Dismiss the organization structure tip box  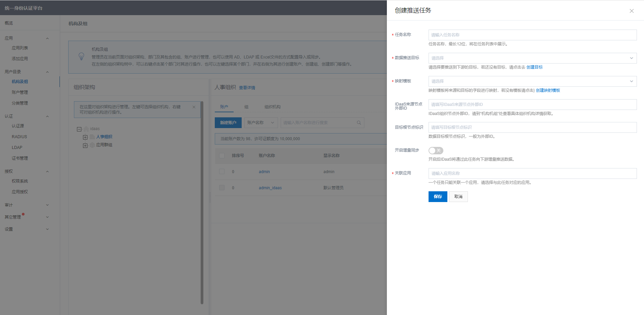click(x=194, y=107)
